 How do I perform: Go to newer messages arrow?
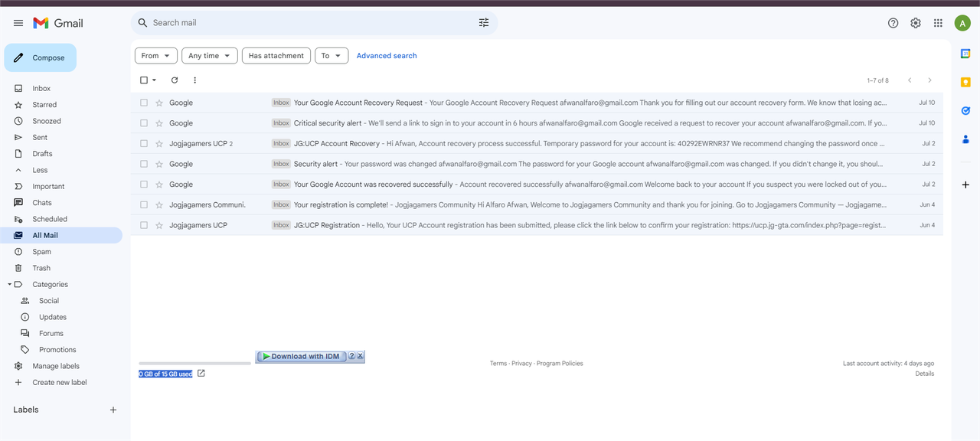[x=910, y=80]
